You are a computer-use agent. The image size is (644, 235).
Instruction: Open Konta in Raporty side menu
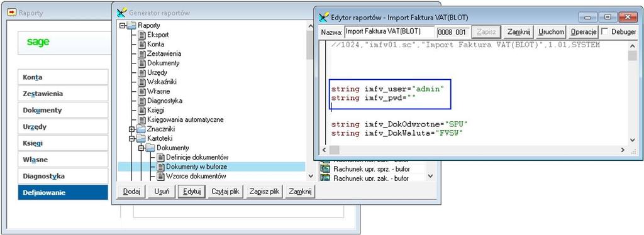(x=63, y=77)
